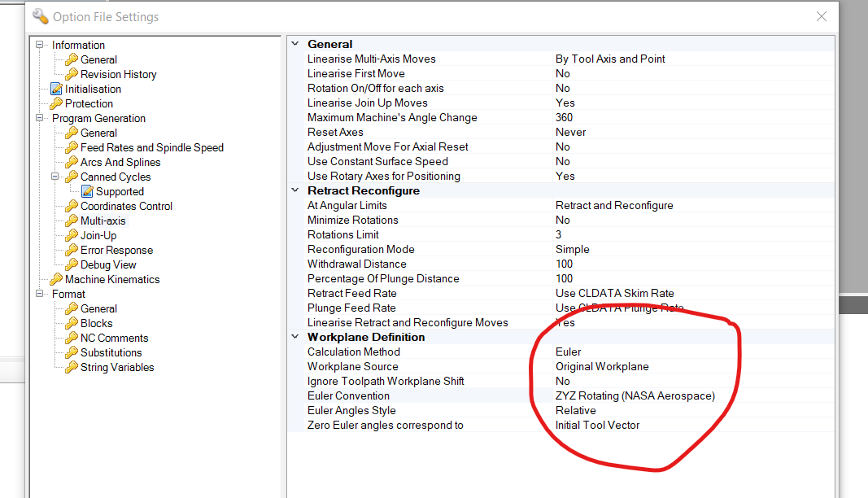868x498 pixels.
Task: Click the key icon next to Protection
Action: click(x=56, y=103)
